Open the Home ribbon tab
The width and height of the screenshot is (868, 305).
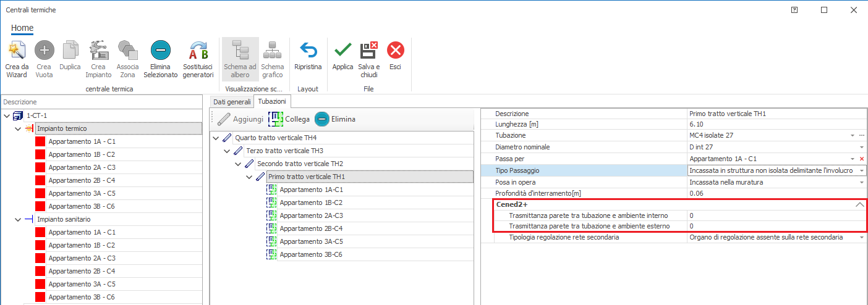[x=22, y=28]
